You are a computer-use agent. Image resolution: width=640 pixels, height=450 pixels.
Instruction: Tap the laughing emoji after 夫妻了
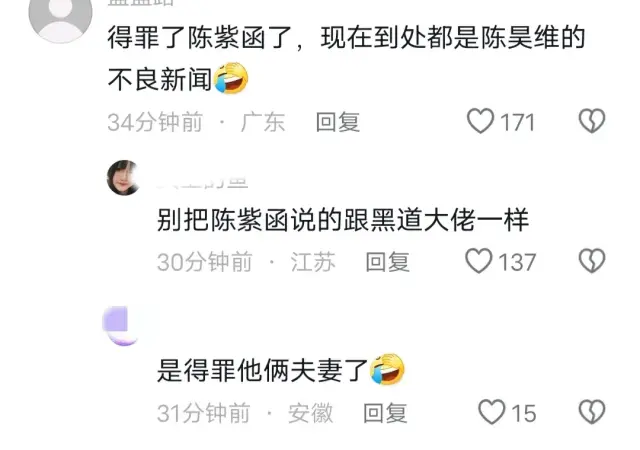(x=387, y=369)
